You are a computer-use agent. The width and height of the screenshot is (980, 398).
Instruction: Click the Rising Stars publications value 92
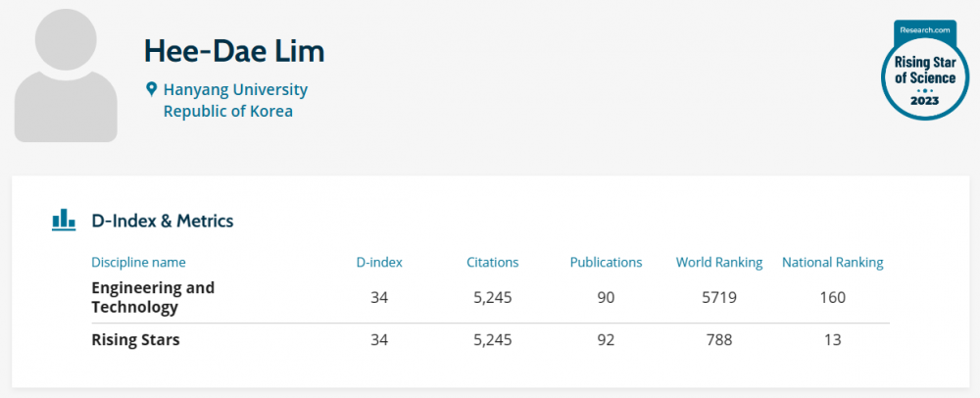coord(606,340)
